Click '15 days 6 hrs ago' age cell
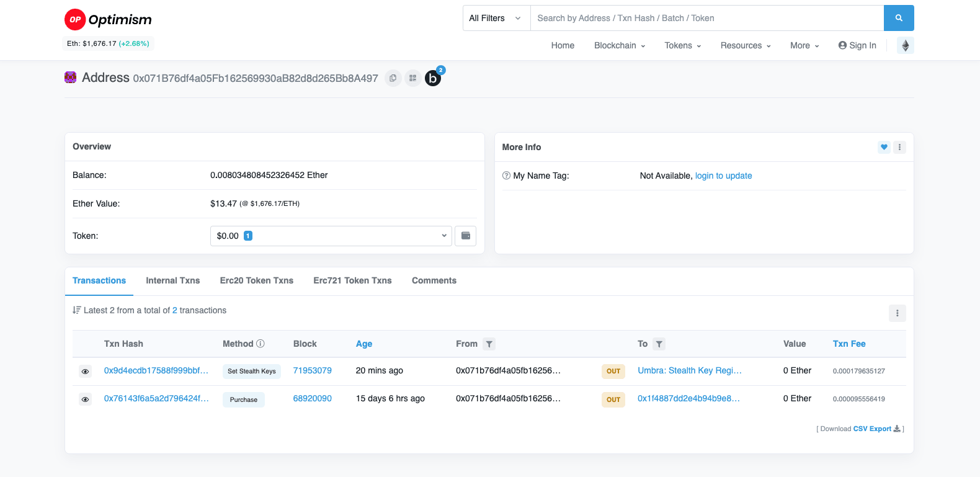This screenshot has height=477, width=980. point(391,398)
